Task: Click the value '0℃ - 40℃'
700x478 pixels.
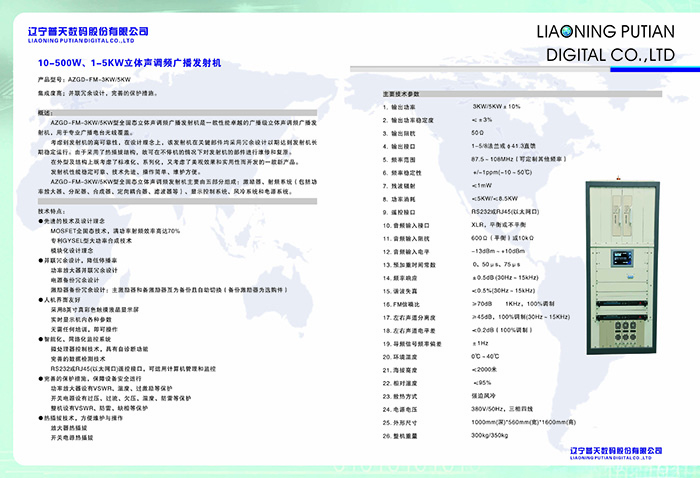Action: (x=485, y=357)
